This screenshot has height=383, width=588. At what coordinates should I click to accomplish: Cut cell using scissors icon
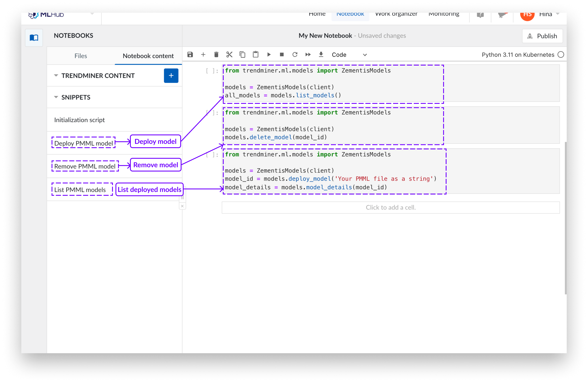coord(229,54)
